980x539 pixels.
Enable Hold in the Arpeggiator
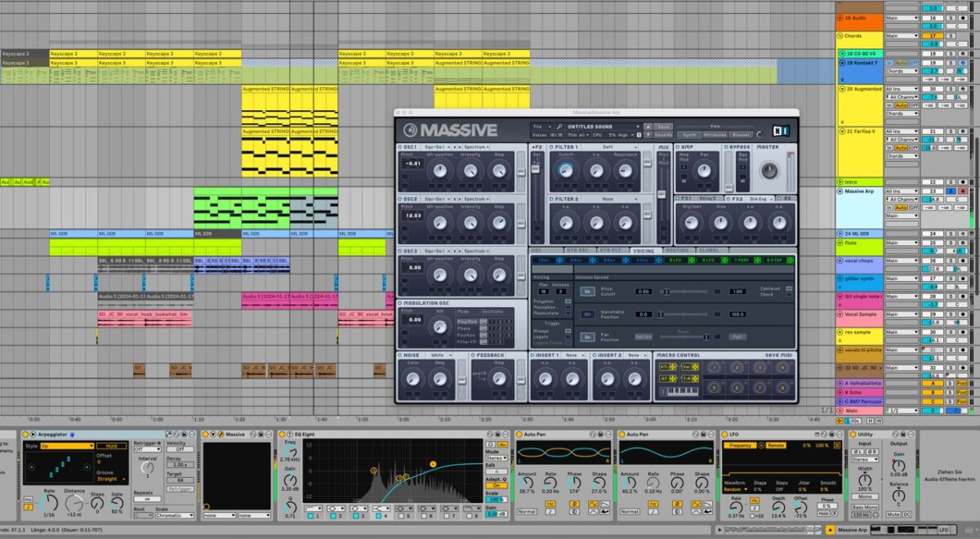[x=112, y=446]
